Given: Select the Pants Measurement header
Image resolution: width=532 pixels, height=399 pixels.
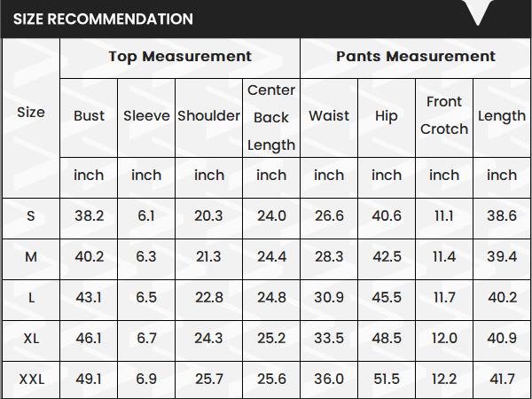Looking at the screenshot, I should click(416, 56).
